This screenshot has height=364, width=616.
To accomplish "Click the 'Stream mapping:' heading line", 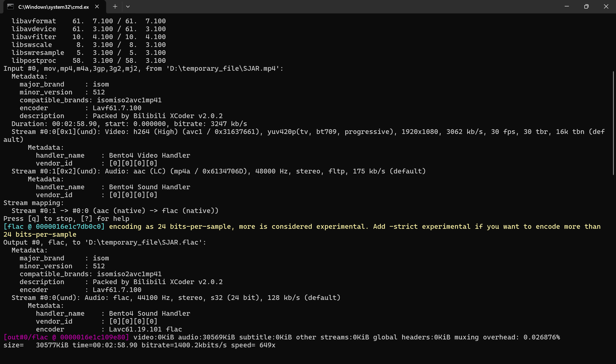I will [33, 203].
